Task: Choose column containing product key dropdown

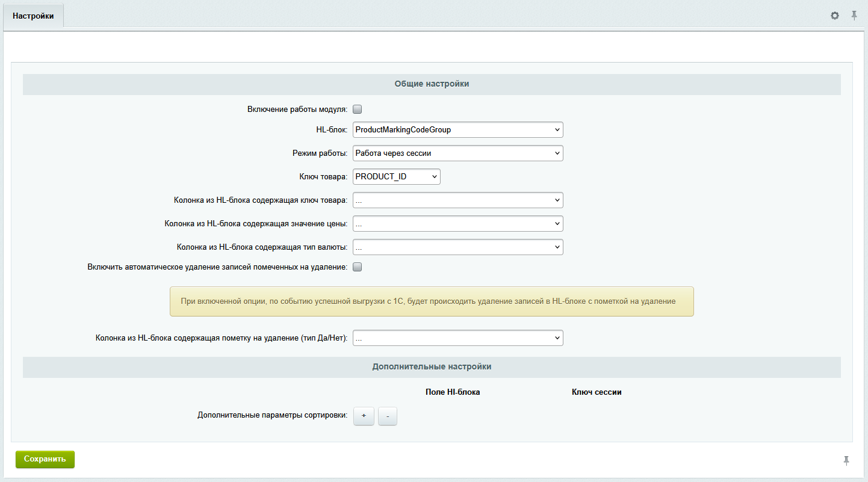Action: 457,200
